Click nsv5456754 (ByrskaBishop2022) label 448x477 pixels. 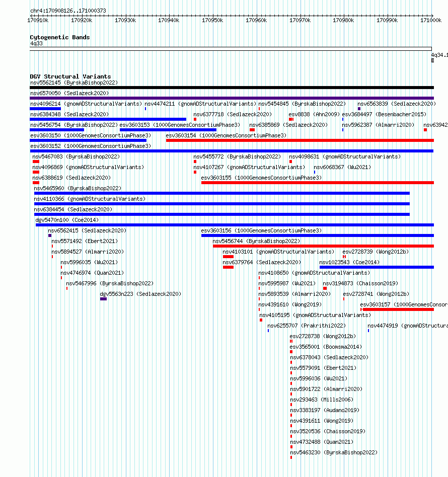coord(74,125)
